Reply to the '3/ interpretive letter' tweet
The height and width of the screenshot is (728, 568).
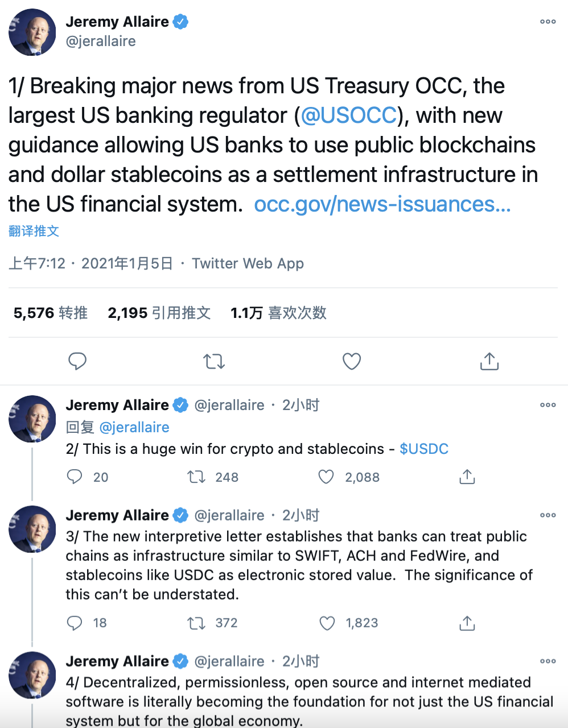coord(75,623)
